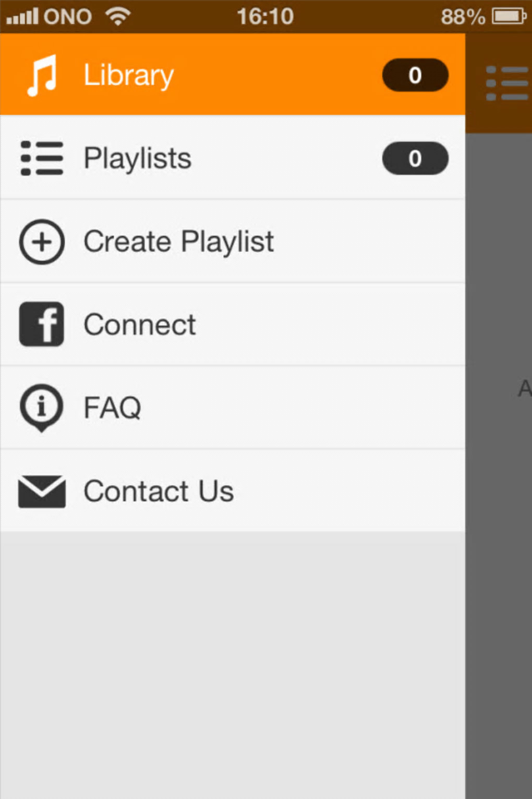Click the FAQ info bubble icon
The image size is (532, 799).
(42, 408)
